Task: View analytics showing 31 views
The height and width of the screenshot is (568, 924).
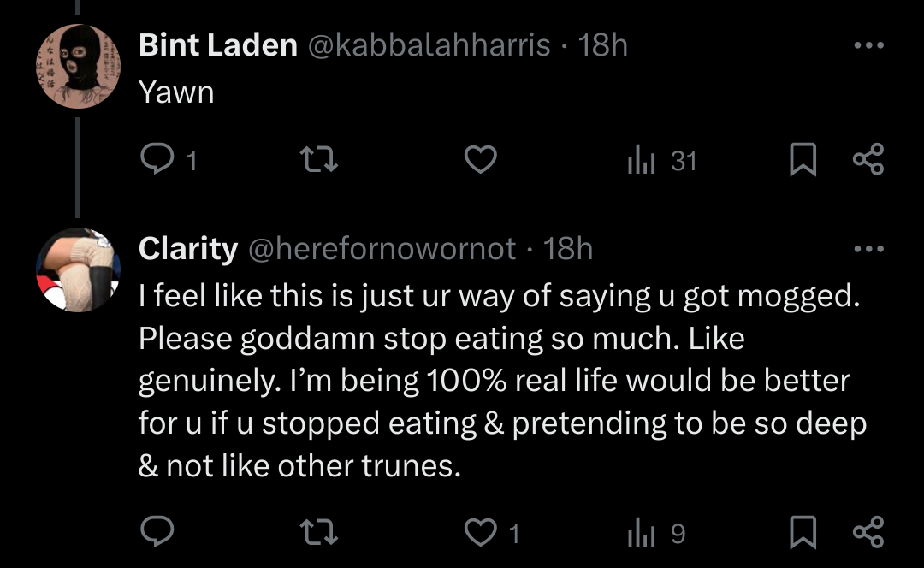Action: [661, 160]
